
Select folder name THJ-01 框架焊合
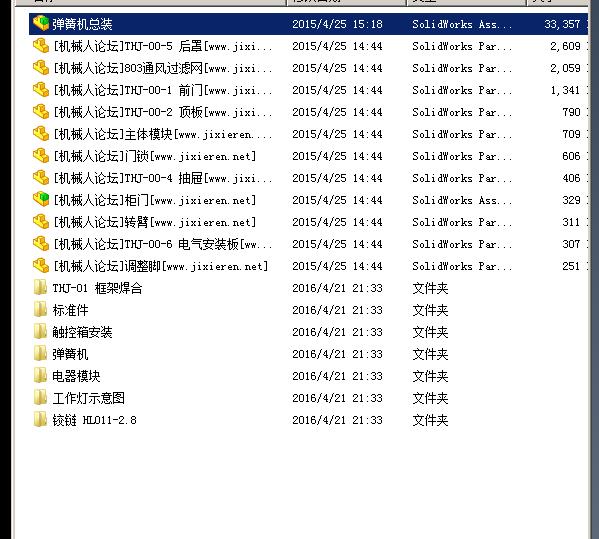tap(97, 288)
